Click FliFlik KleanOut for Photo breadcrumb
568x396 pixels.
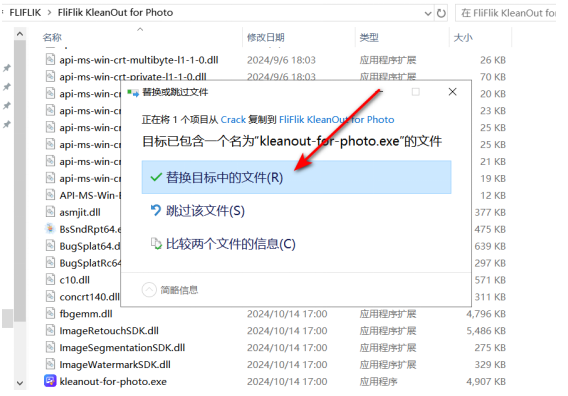tap(115, 13)
